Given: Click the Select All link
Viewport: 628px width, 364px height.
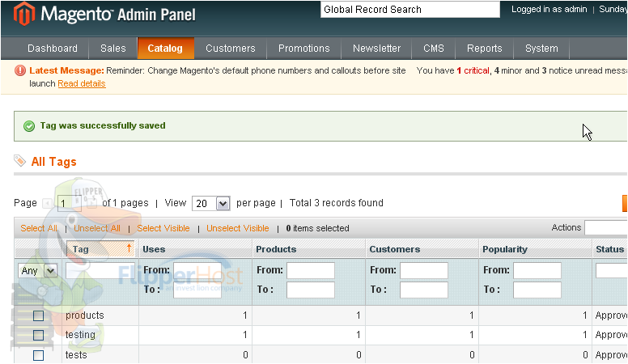Looking at the screenshot, I should click(x=39, y=228).
